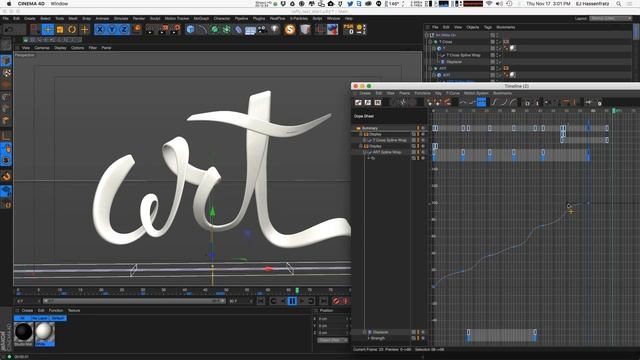Open the Simulate menu
The width and height of the screenshot is (640, 360).
pyautogui.click(x=121, y=18)
